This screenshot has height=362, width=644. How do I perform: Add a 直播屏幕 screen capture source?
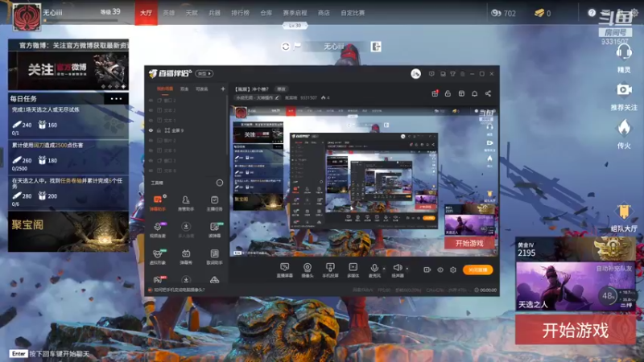pos(284,270)
